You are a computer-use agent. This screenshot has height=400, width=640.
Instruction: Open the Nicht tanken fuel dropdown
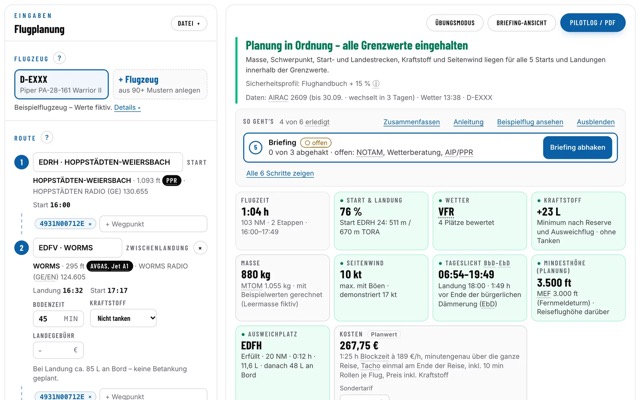tap(123, 318)
